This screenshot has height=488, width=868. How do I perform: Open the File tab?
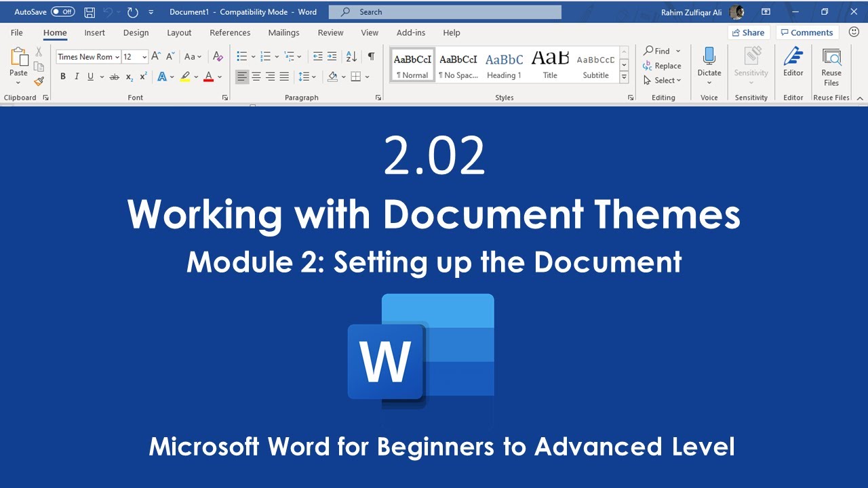(x=16, y=33)
